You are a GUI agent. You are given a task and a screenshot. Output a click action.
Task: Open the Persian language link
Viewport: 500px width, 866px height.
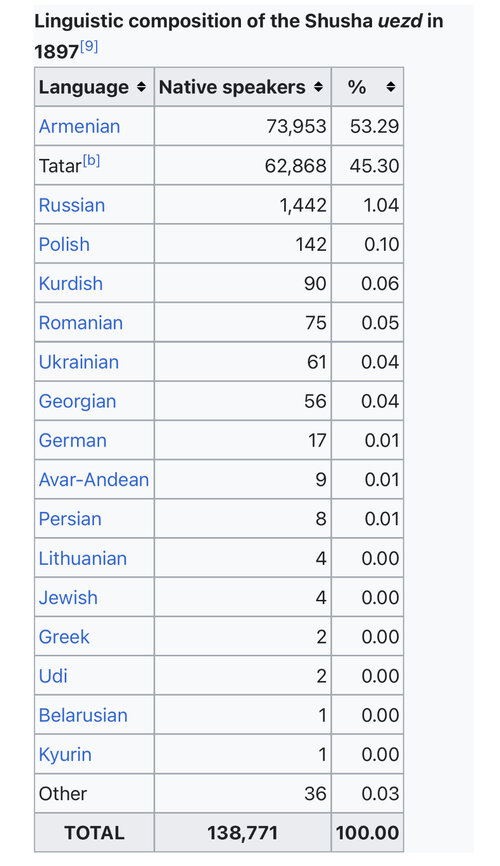coord(70,519)
